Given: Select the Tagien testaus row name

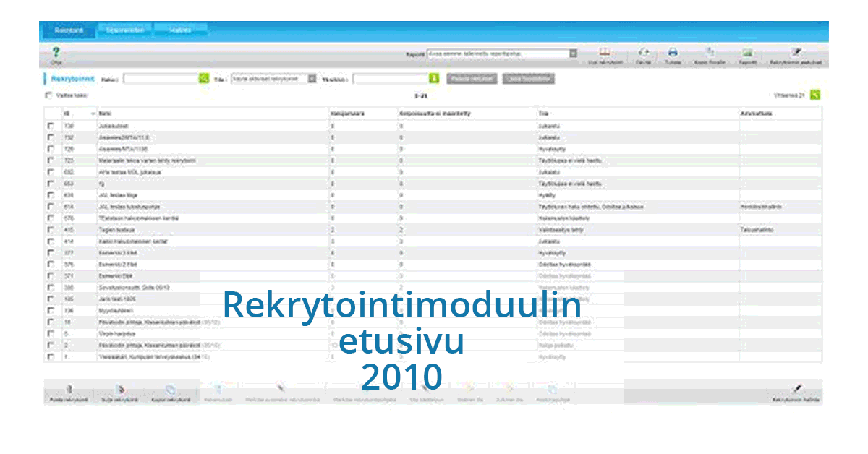Looking at the screenshot, I should pyautogui.click(x=115, y=230).
